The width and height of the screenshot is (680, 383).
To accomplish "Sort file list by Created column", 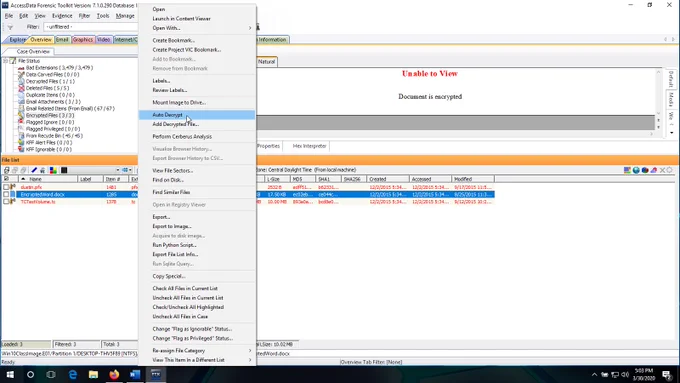I will (x=388, y=179).
